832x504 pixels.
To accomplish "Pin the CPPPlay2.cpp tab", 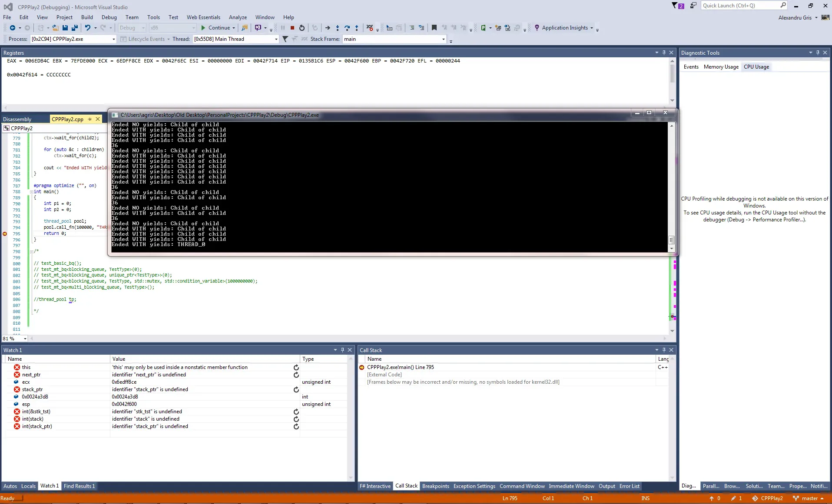I will (x=90, y=119).
